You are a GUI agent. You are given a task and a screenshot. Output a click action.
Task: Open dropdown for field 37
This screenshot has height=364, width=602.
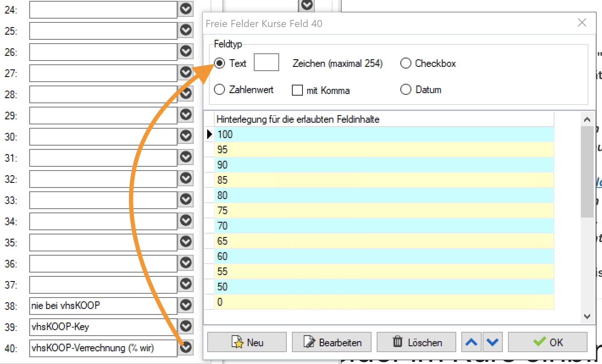[x=186, y=284]
